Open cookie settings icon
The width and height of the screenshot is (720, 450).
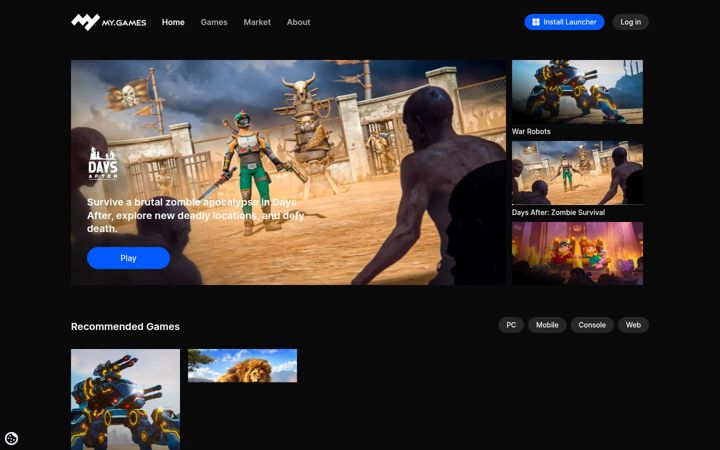pos(11,438)
